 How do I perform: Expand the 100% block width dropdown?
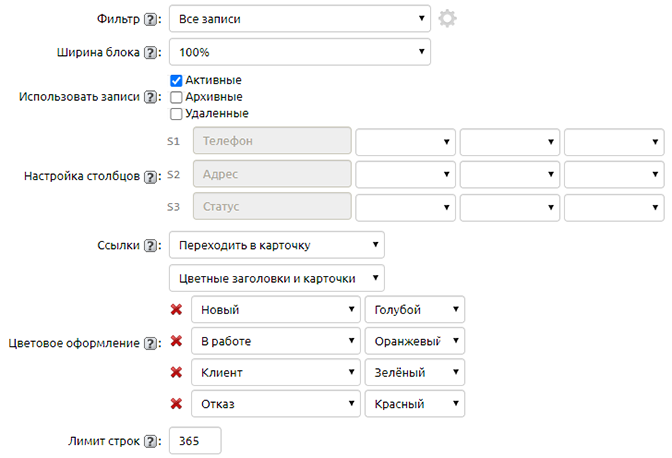300,51
